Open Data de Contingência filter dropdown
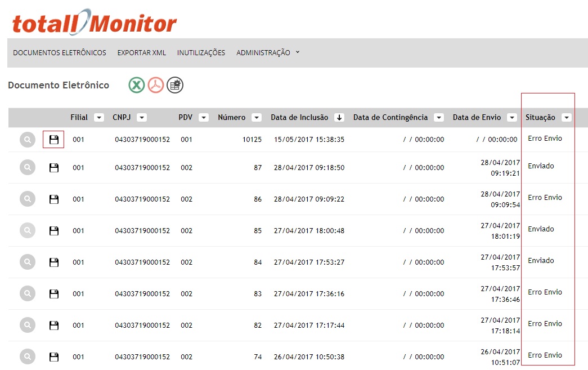Viewport: 588px width, 370px height. pyautogui.click(x=439, y=118)
